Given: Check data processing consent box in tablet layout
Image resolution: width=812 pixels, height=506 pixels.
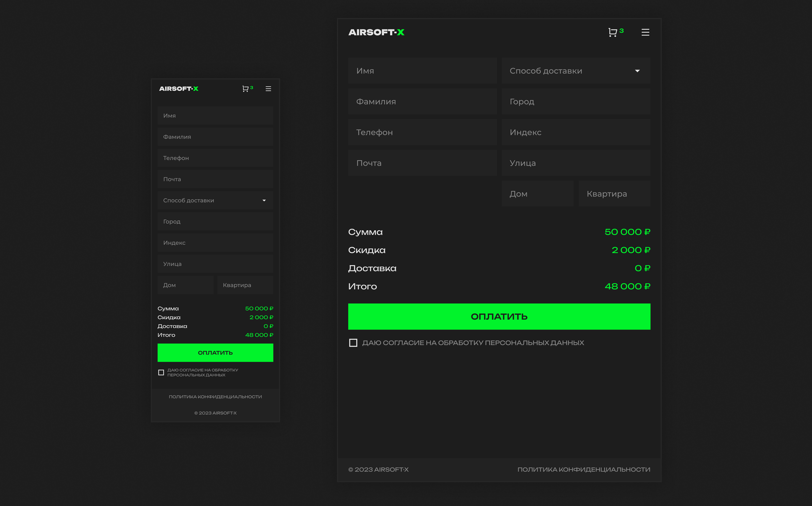Looking at the screenshot, I should point(353,343).
